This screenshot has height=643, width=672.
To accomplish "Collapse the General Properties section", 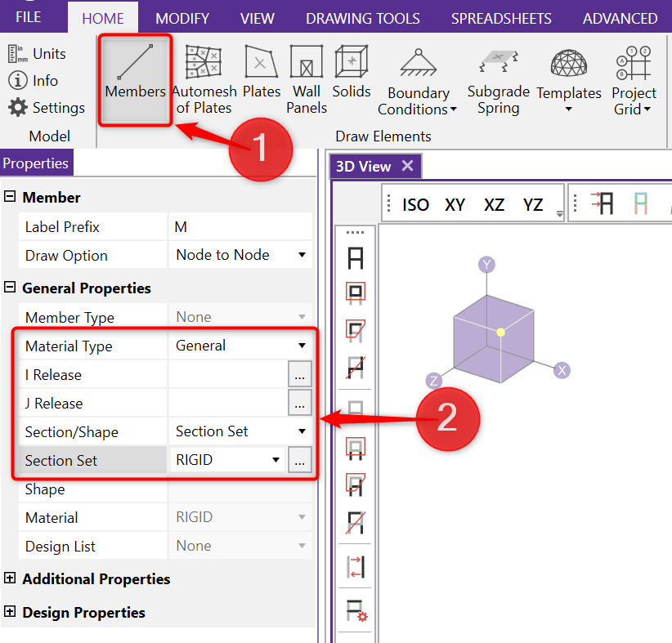I will click(x=11, y=288).
